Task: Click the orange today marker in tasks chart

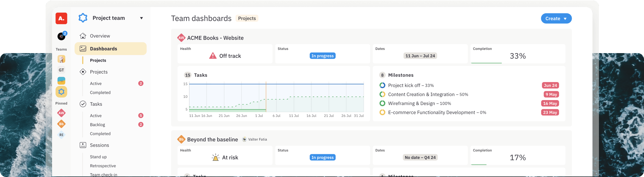Action: 266,97
